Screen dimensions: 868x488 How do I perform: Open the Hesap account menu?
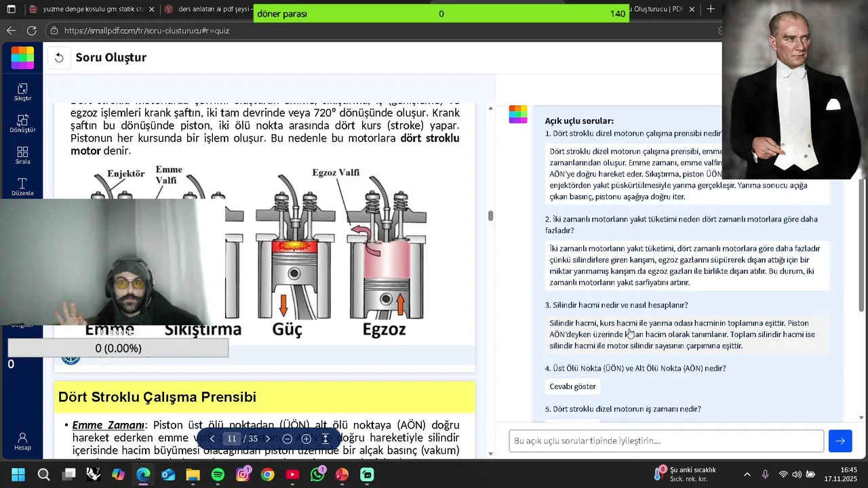coord(22,442)
